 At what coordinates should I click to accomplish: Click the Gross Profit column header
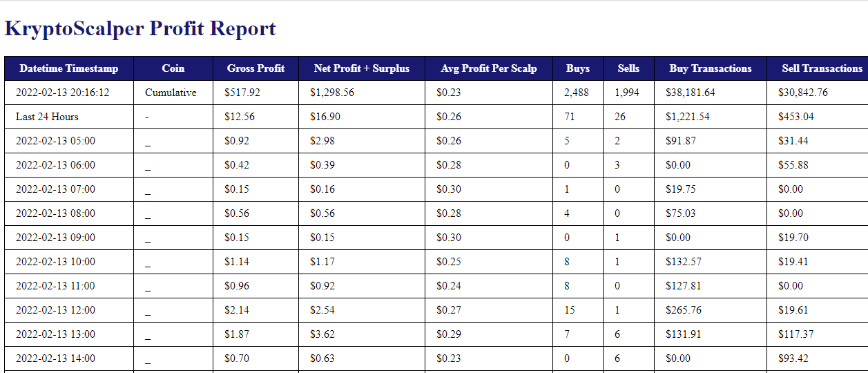255,68
